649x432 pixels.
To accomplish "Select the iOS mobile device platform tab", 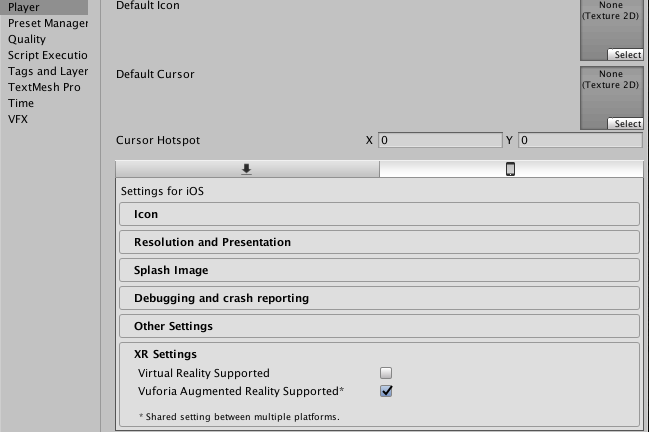I will 511,169.
